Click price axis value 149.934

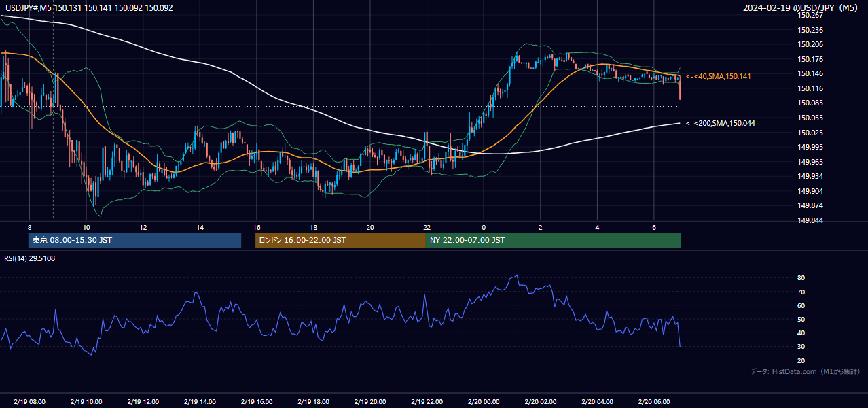pyautogui.click(x=810, y=177)
